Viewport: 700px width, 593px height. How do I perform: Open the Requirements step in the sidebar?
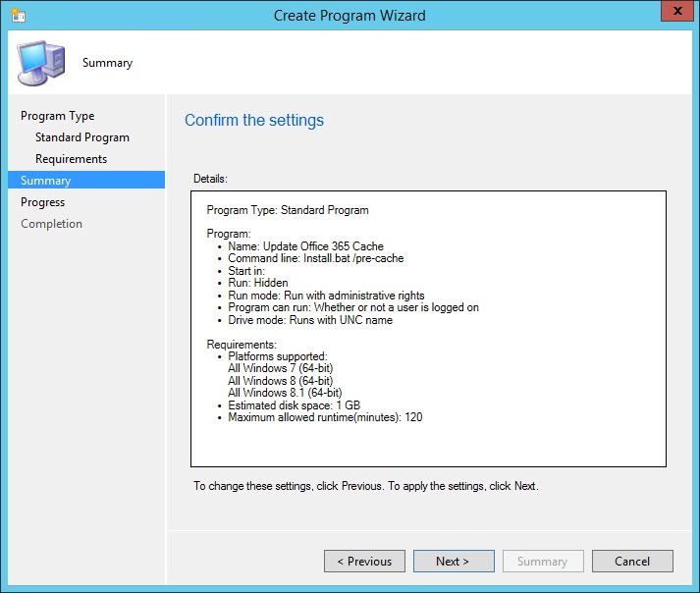coord(71,159)
